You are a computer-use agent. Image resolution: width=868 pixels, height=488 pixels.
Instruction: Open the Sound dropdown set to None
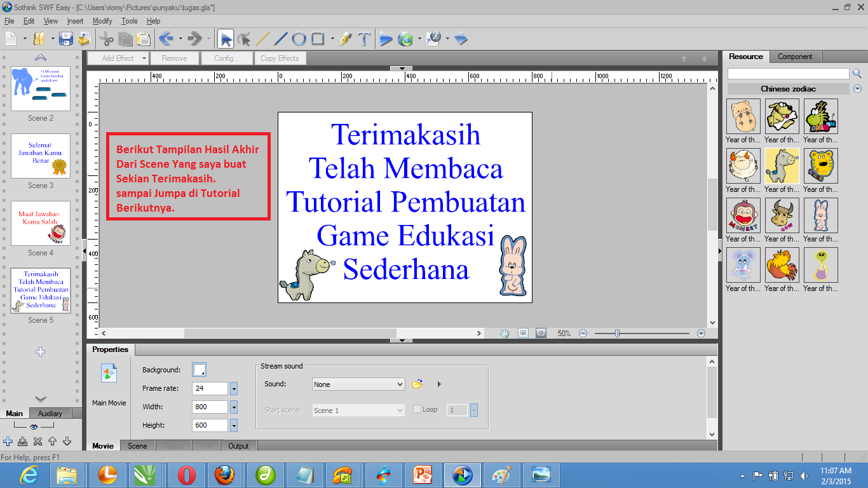coord(358,384)
